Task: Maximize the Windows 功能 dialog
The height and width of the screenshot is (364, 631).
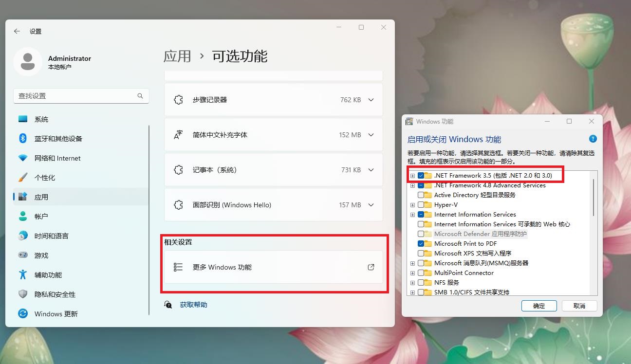Action: click(x=569, y=122)
